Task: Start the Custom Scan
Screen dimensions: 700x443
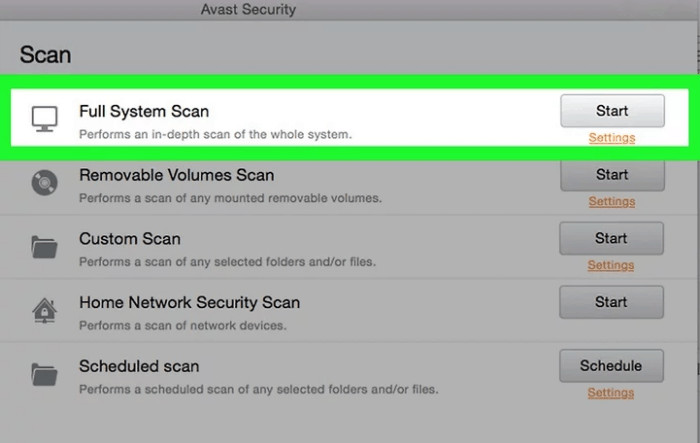Action: click(x=611, y=238)
